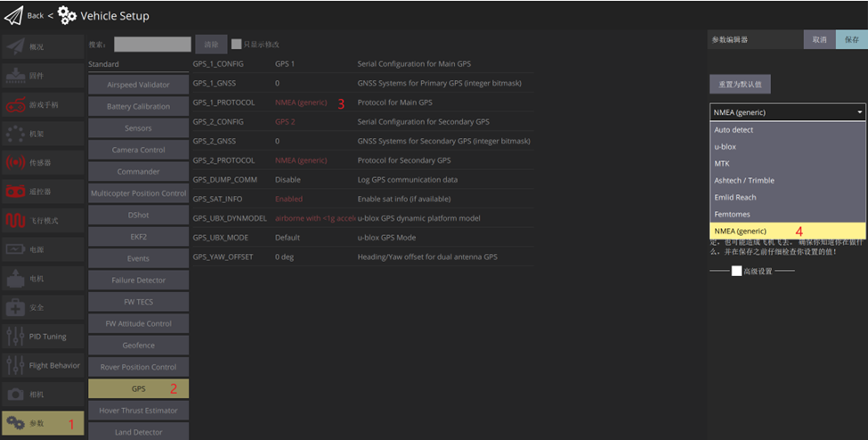Click the Back paper-plane icon
The height and width of the screenshot is (440, 868).
pos(13,15)
